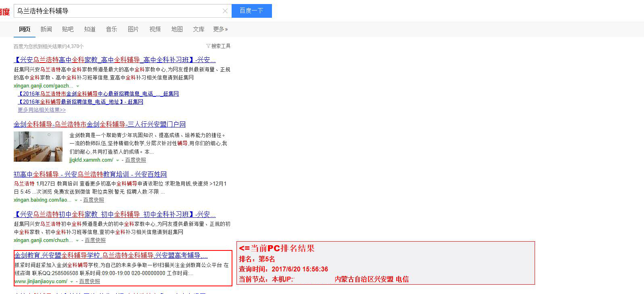Open sub-link 2016年乌兰浩特市金剑全科辅导中心最新招聘信息
This screenshot has height=294, width=644.
click(98, 94)
